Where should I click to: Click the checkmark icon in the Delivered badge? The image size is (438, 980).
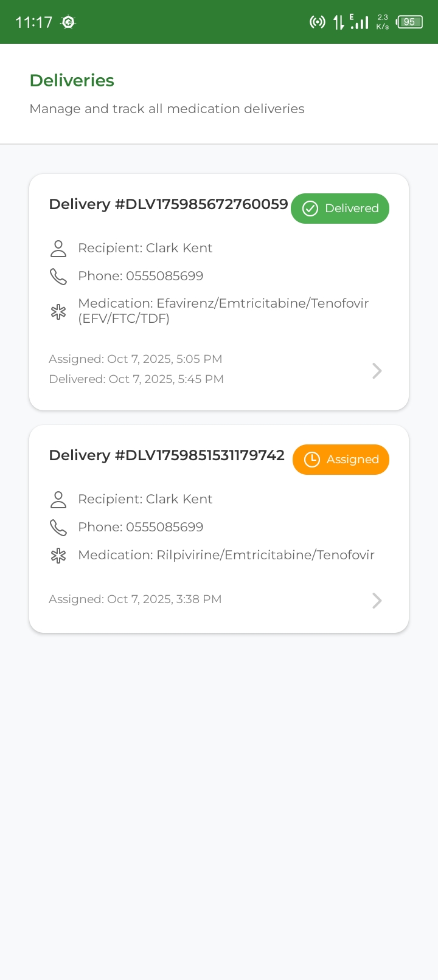pyautogui.click(x=310, y=209)
